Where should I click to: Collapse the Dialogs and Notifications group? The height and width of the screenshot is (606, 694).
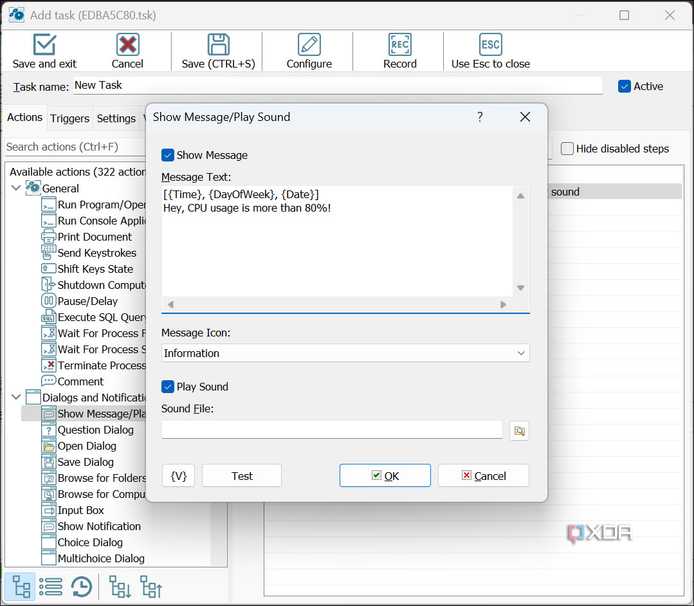pyautogui.click(x=16, y=397)
